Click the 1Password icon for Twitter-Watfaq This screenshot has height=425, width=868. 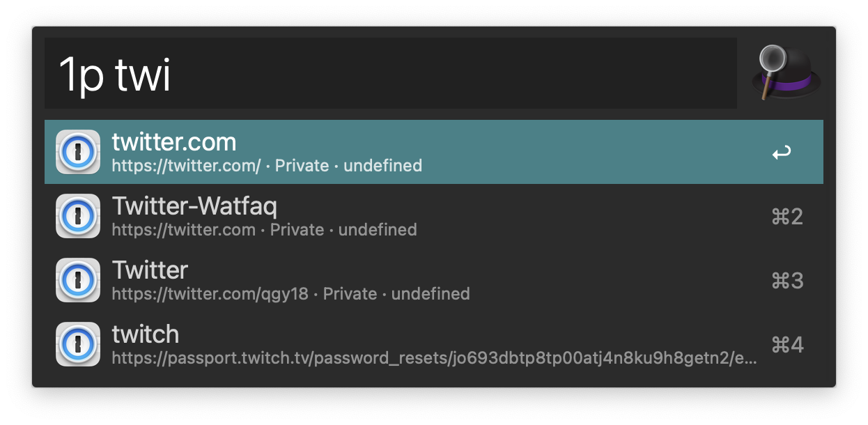pyautogui.click(x=78, y=216)
